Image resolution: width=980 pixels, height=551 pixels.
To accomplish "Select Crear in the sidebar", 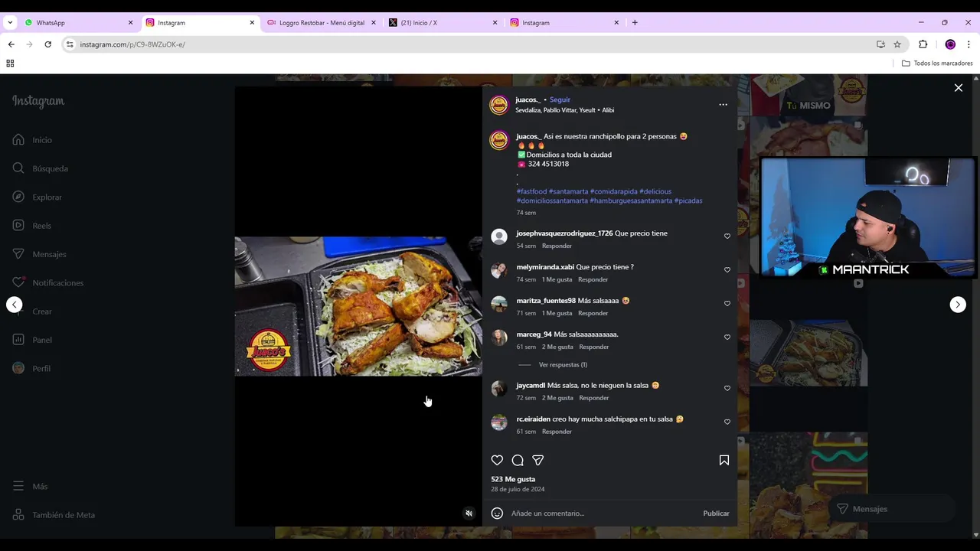I will 32,311.
